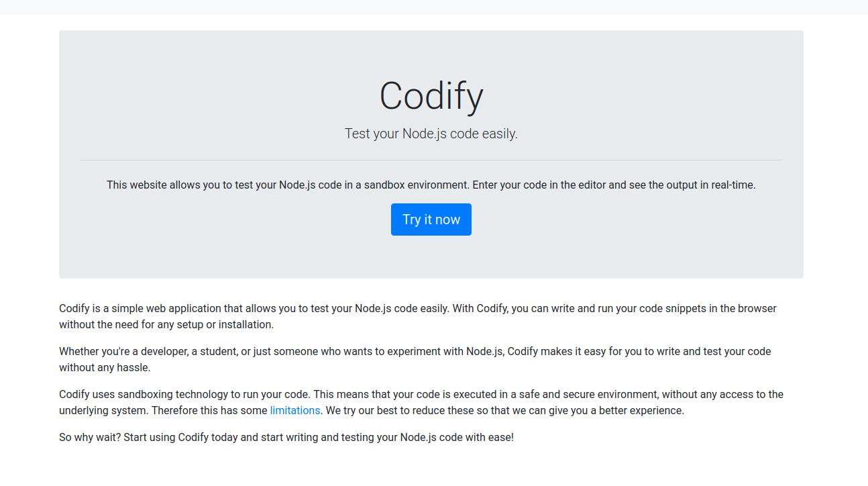Open the "limitations" hyperlink
Viewport: 868px width, 486px height.
[x=295, y=410]
